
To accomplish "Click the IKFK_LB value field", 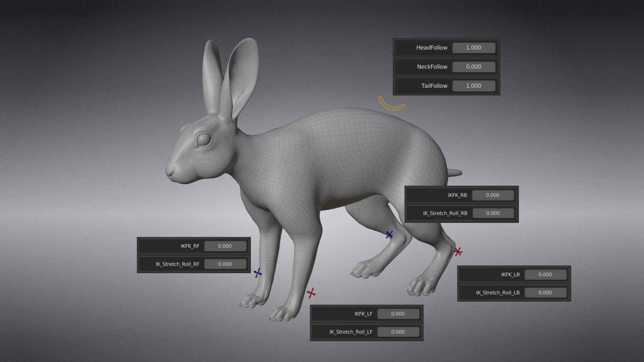I will point(545,274).
